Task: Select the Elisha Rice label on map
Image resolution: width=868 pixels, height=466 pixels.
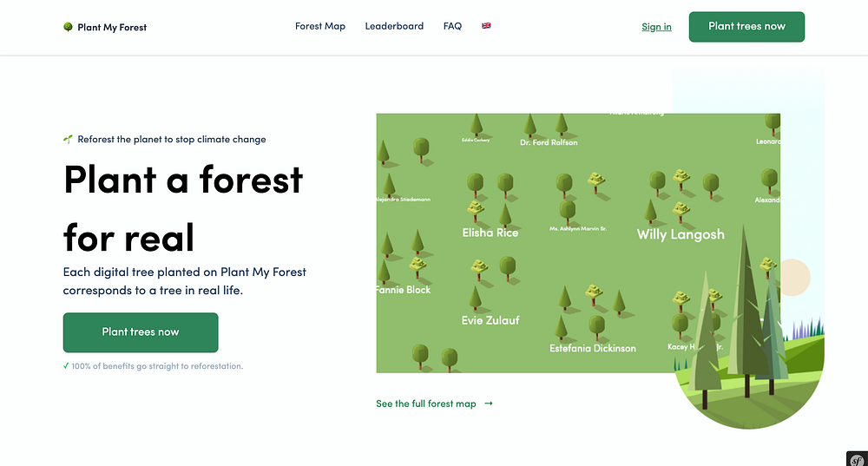Action: click(x=490, y=233)
